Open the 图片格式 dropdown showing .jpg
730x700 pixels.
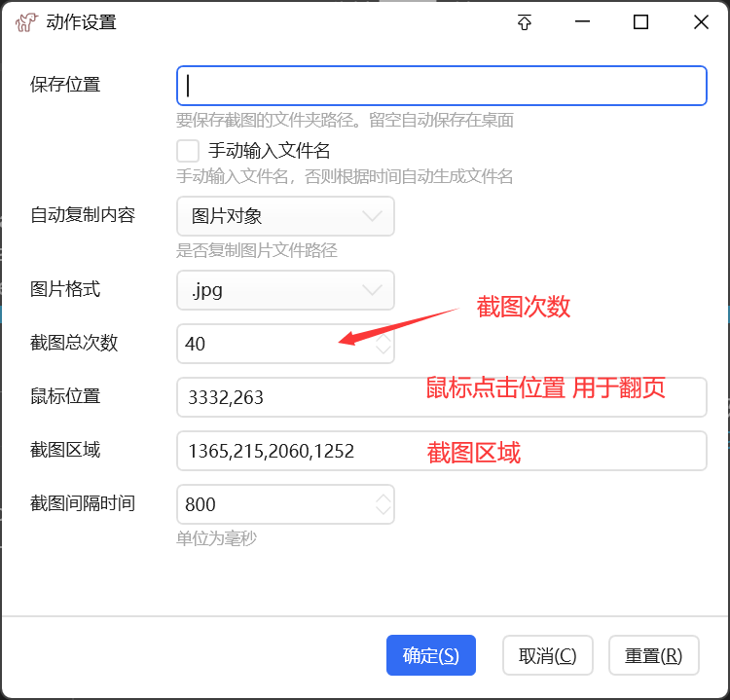point(285,290)
